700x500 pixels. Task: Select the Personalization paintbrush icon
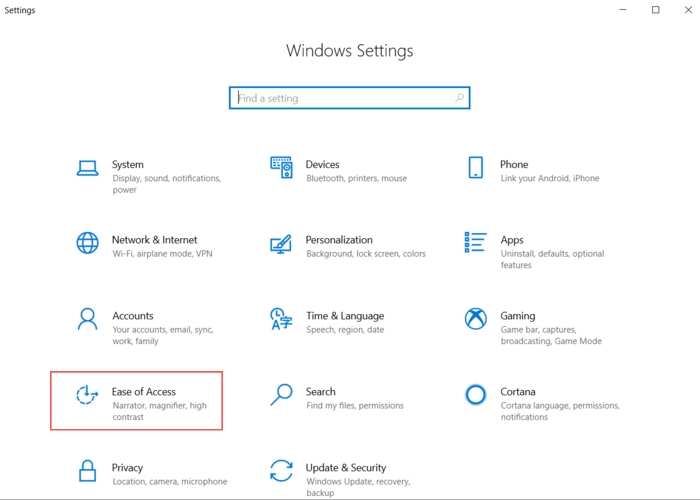pyautogui.click(x=281, y=244)
